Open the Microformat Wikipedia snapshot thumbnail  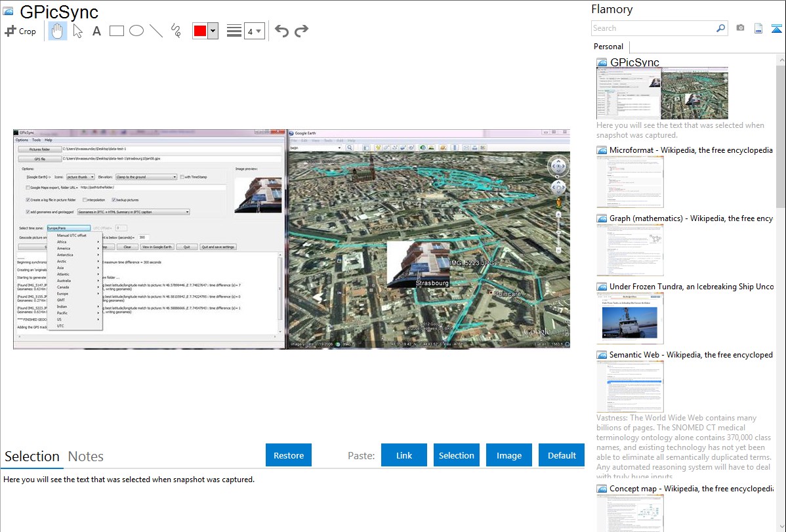630,182
